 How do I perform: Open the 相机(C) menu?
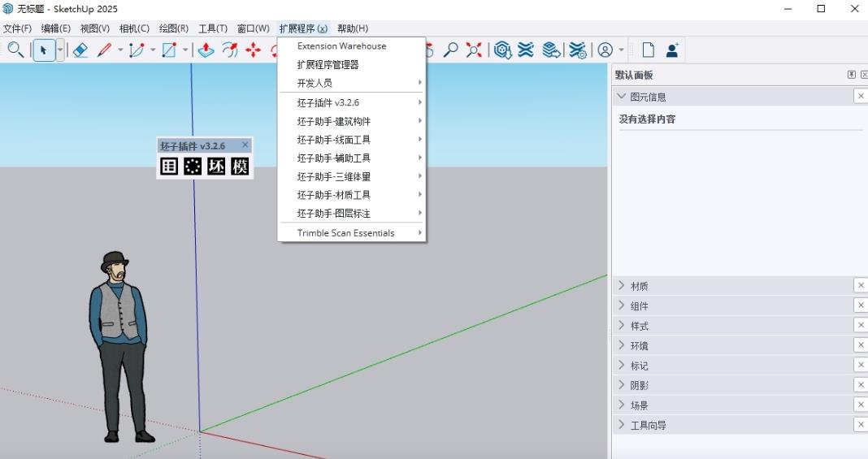134,28
